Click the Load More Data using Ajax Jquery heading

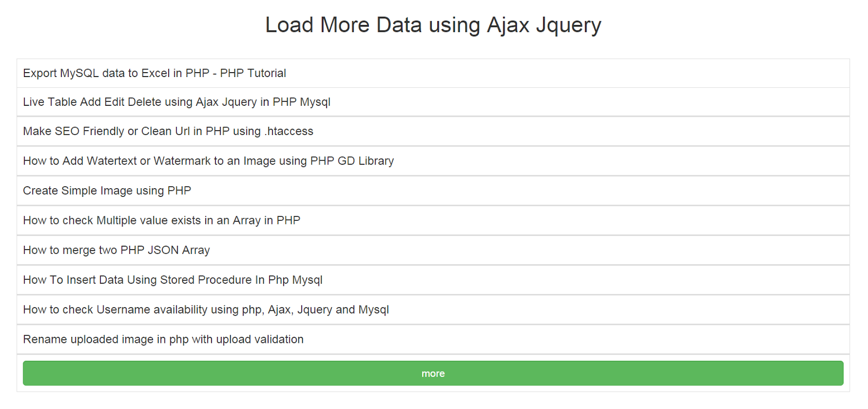point(433,25)
